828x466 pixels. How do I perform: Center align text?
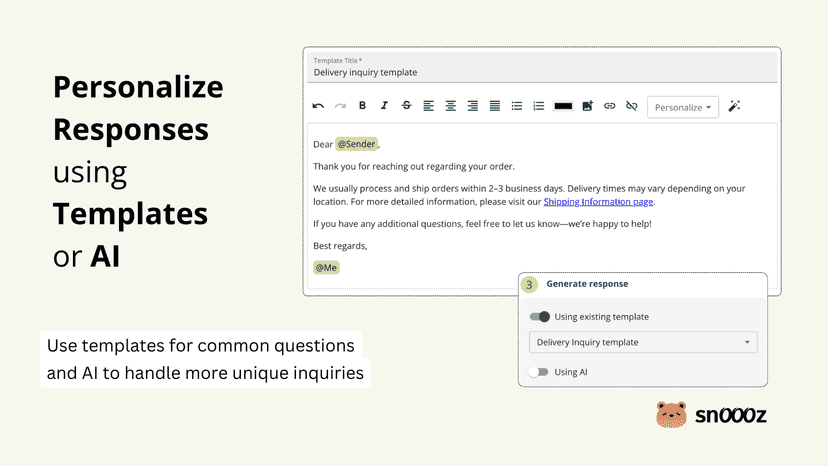(450, 106)
